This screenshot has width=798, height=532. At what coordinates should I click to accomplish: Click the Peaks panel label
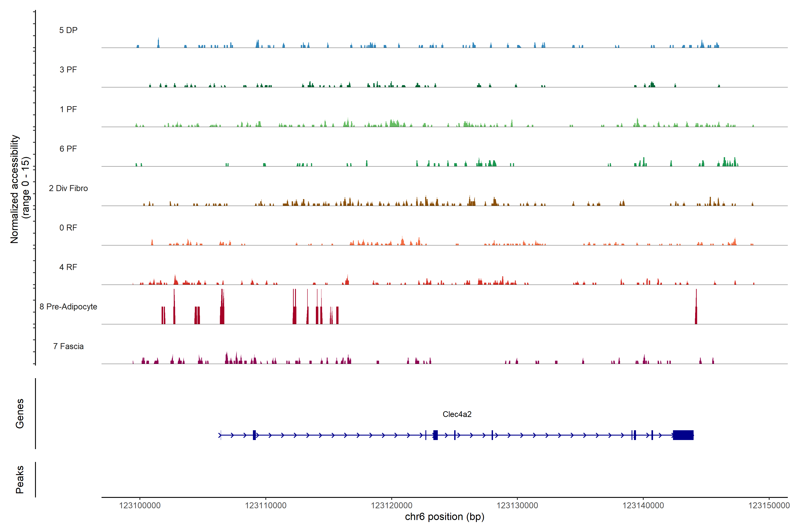20,479
